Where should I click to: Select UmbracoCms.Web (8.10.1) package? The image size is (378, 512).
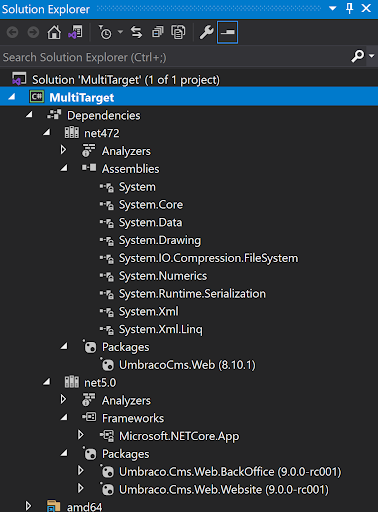(187, 365)
